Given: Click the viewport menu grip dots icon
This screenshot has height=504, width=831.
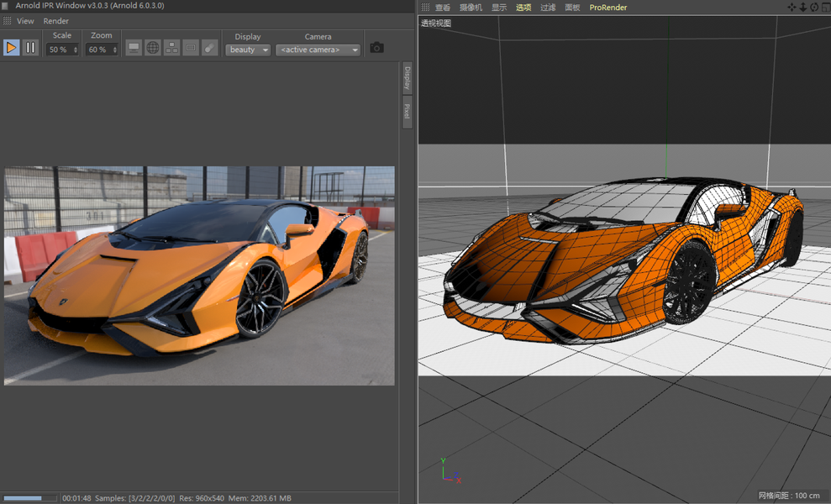Looking at the screenshot, I should pyautogui.click(x=425, y=8).
